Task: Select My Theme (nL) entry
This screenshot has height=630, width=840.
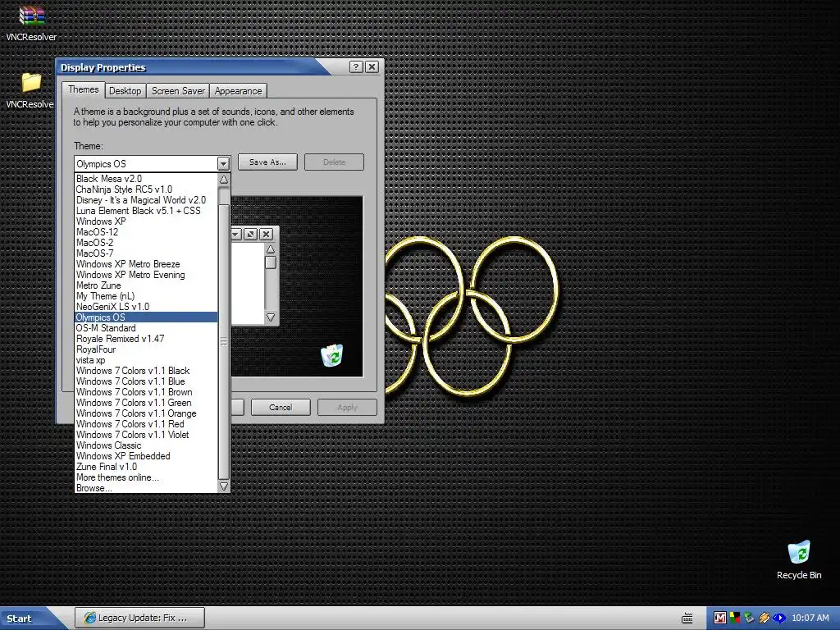Action: tap(146, 296)
